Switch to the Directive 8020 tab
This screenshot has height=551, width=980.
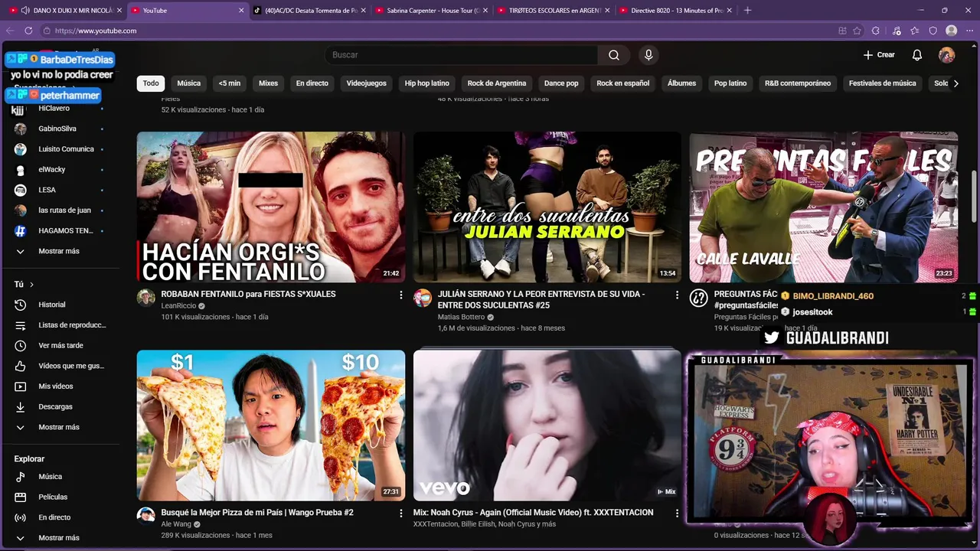point(677,10)
